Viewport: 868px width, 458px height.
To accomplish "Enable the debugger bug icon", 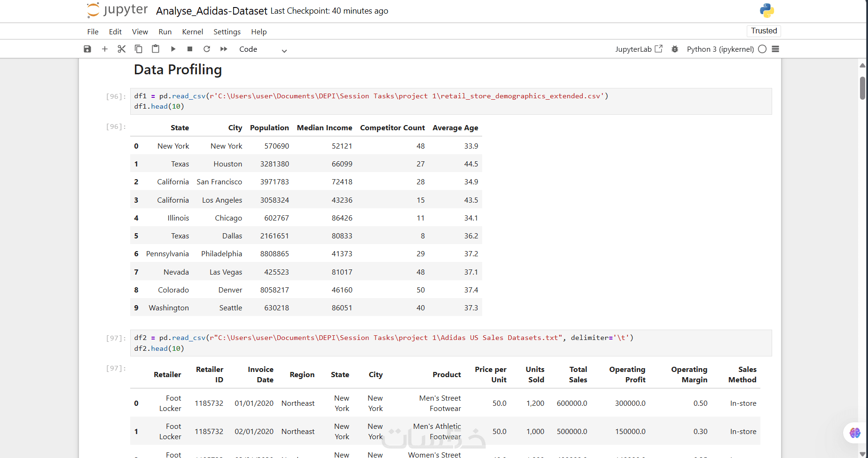I will [675, 49].
